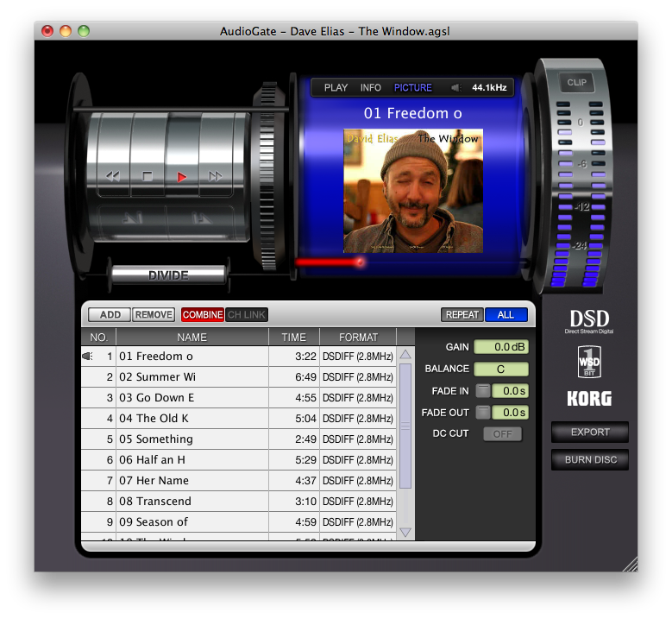Switch display to INFO tab
672x619 pixels.
[x=370, y=87]
